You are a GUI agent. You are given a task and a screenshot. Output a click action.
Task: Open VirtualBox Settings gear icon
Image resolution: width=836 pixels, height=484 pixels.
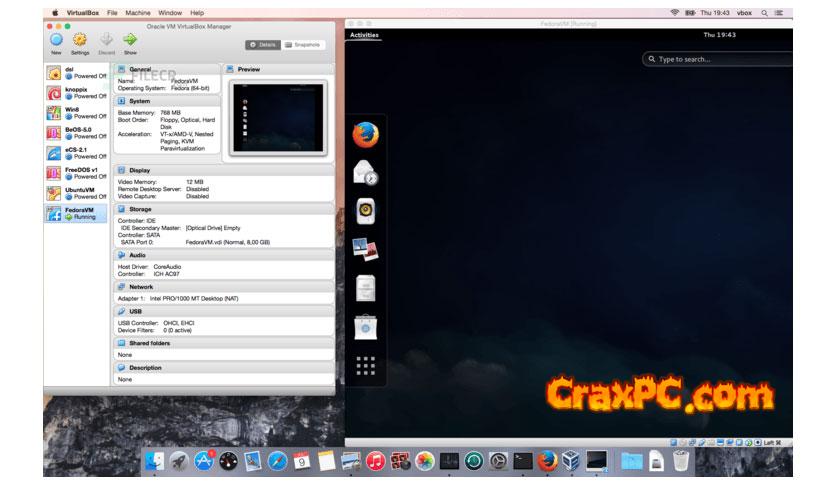(80, 39)
